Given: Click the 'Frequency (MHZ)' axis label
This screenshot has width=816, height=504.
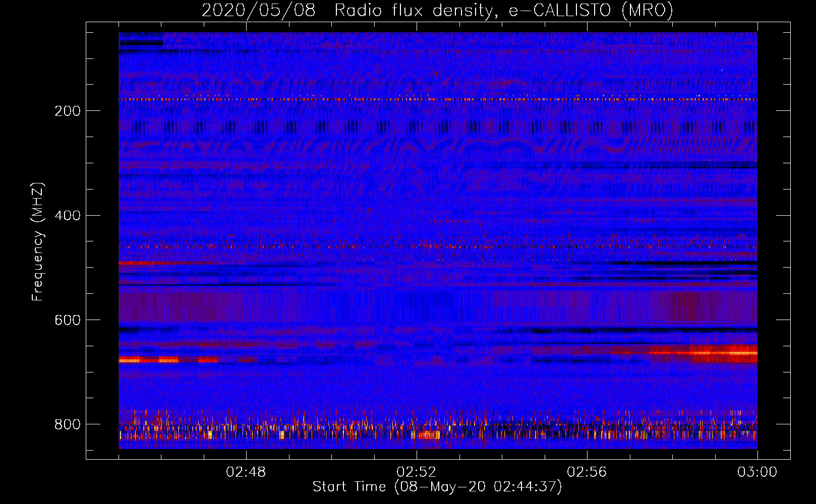Looking at the screenshot, I should pos(38,242).
